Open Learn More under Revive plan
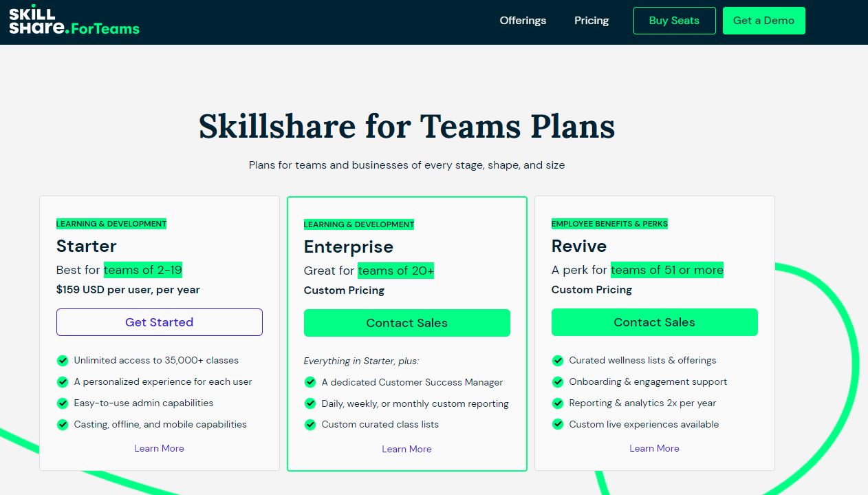 point(655,448)
